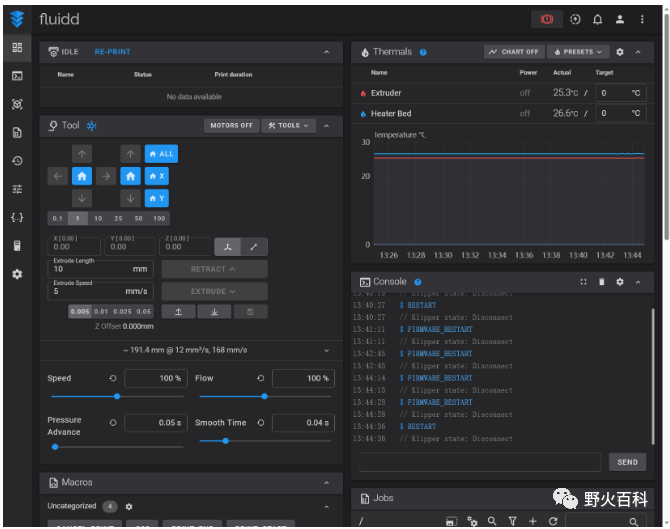Image resolution: width=670 pixels, height=529 pixels.
Task: Open the PRESETS dropdown
Action: click(x=578, y=52)
